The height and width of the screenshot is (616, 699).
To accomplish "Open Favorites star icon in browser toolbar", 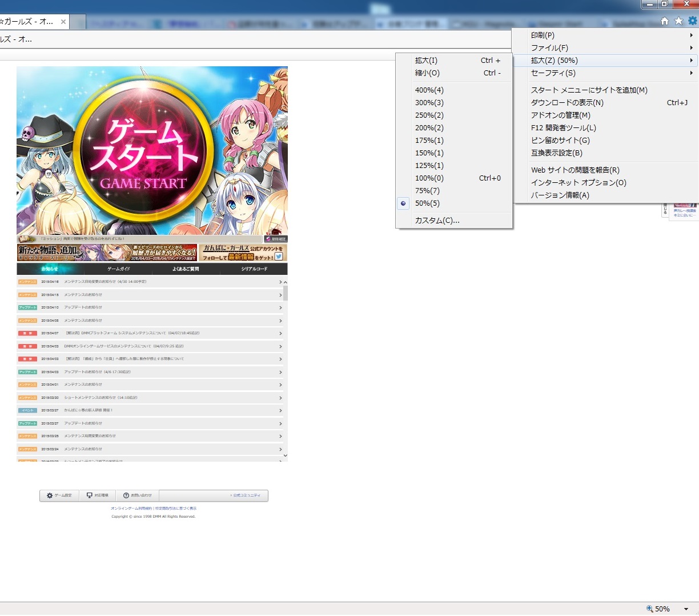I will click(678, 21).
